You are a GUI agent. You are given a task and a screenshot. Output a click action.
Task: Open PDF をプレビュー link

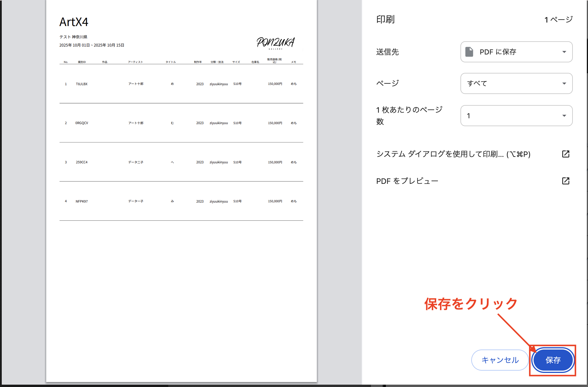407,181
